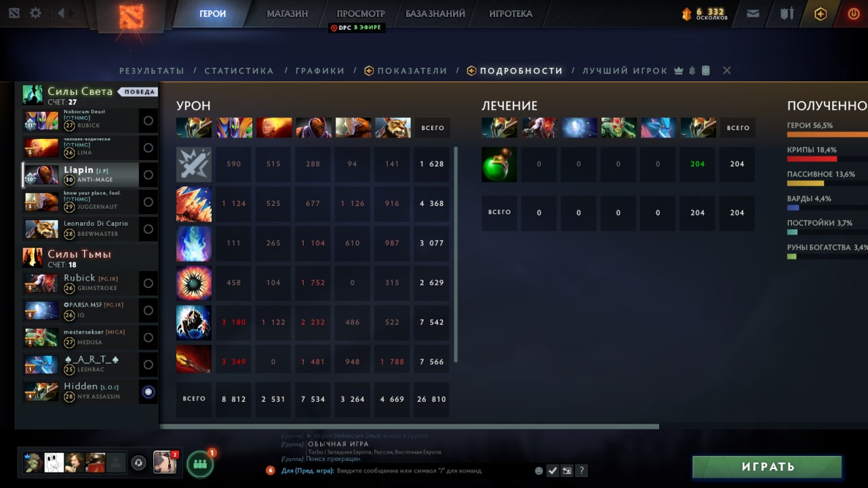Click the help question mark icon in chat

click(x=581, y=470)
